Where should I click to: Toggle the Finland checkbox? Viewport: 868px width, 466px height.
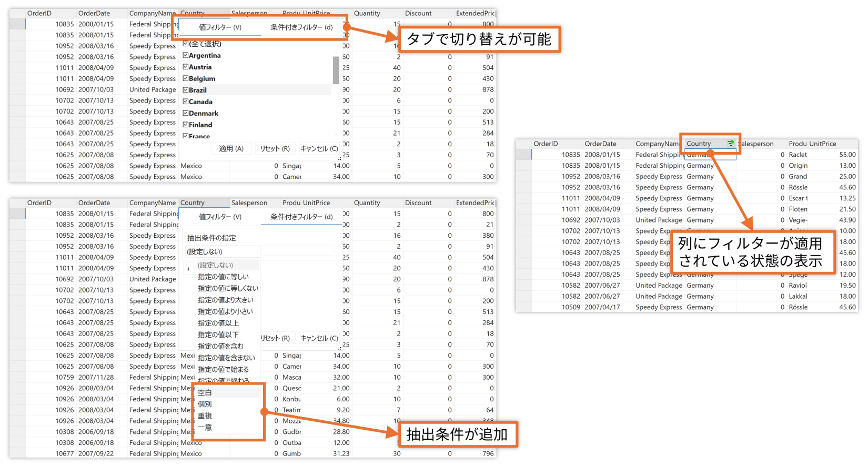tap(186, 125)
